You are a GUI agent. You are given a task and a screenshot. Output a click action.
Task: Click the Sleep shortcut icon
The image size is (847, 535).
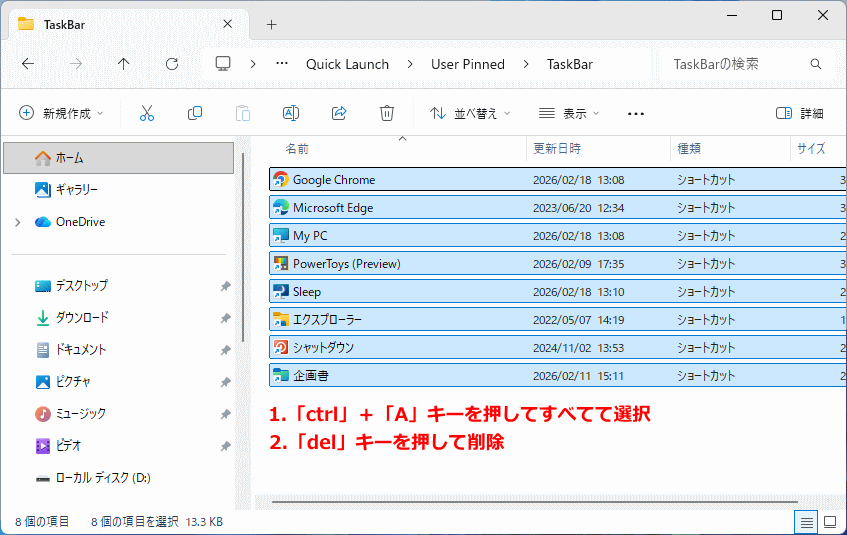(x=281, y=292)
